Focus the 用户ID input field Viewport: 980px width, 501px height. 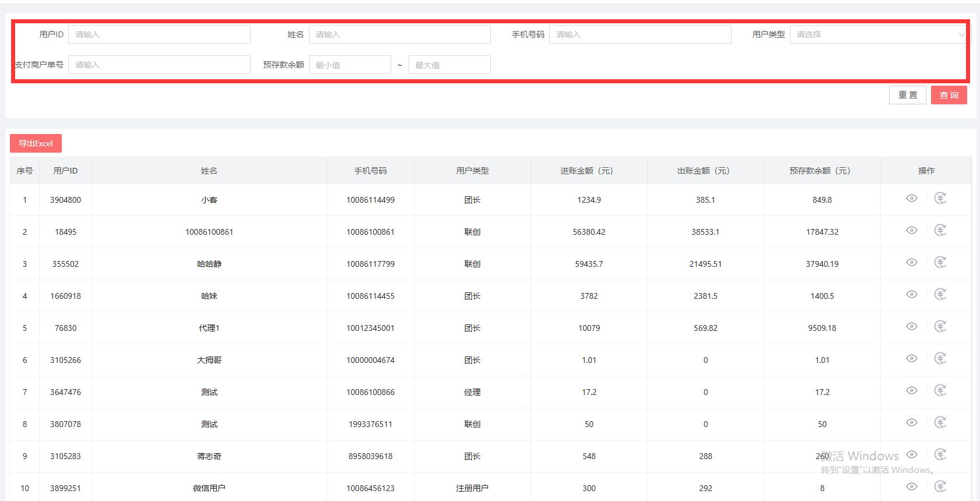(159, 34)
